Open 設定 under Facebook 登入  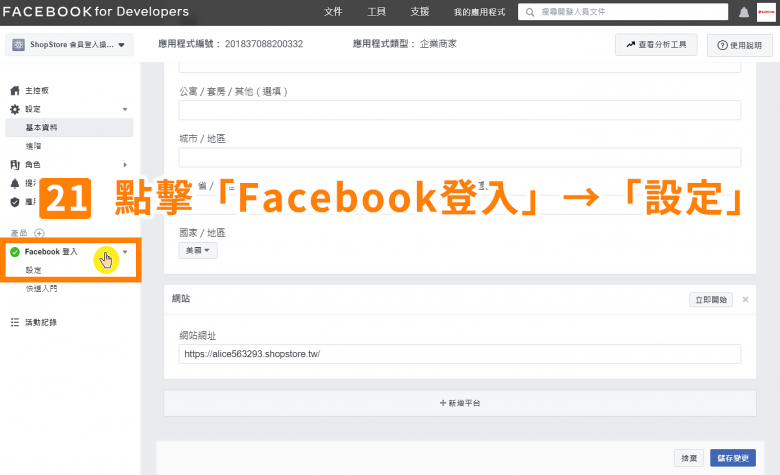(x=34, y=271)
